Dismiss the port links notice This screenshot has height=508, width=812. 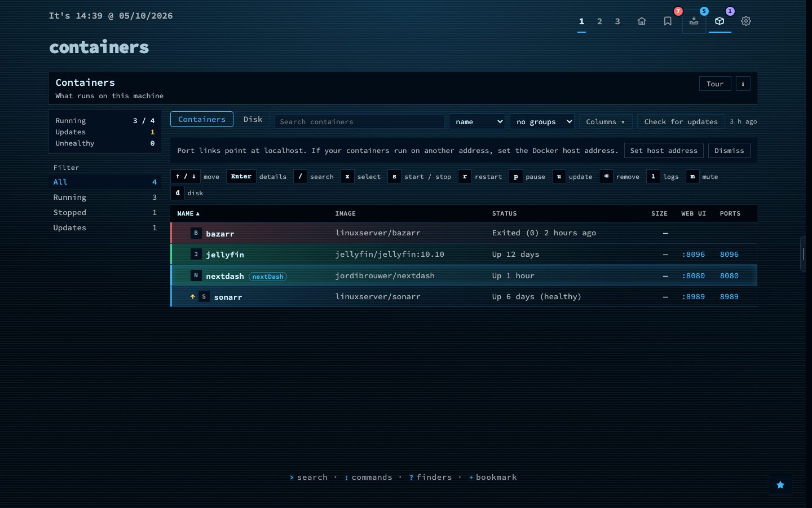729,151
